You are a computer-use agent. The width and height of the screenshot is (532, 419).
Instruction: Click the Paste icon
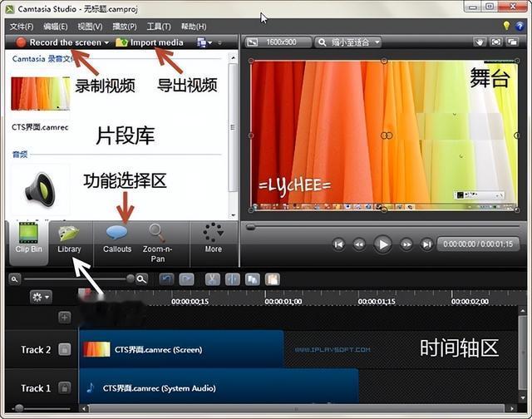tap(273, 279)
